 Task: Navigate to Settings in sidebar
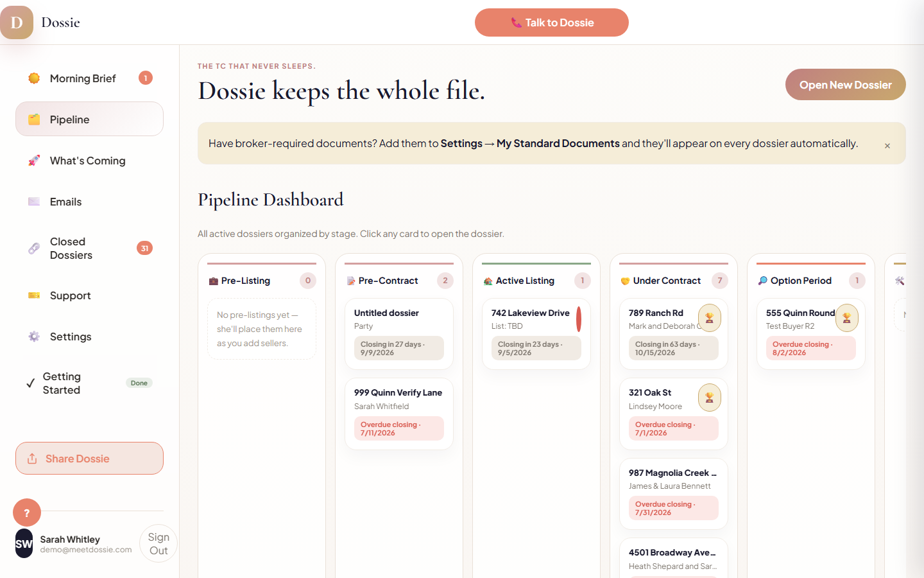(89, 337)
